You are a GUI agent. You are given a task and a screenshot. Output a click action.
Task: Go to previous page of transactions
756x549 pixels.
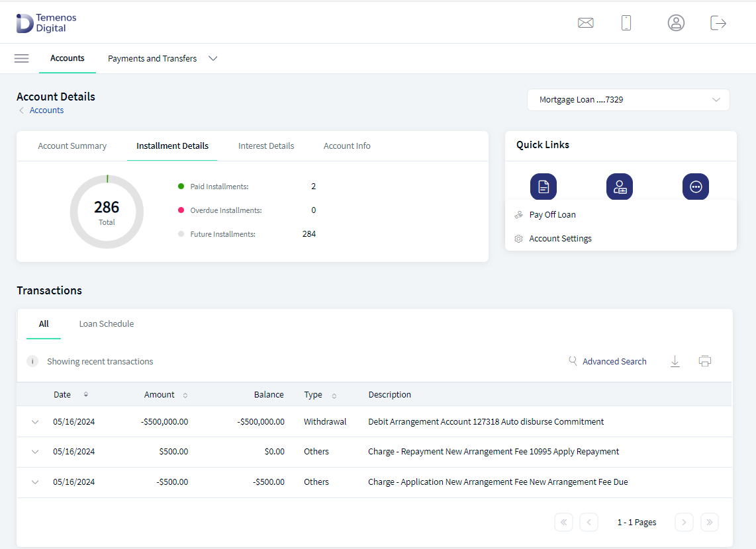click(x=589, y=522)
